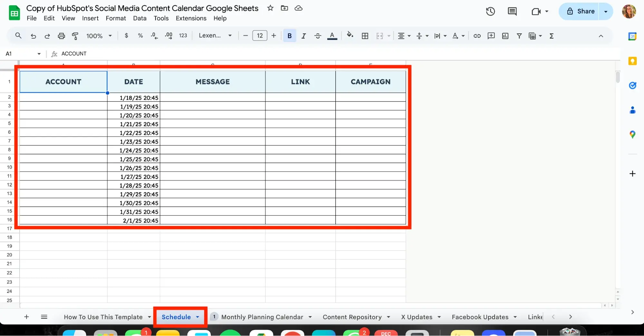The height and width of the screenshot is (336, 644).
Task: Switch to Monthly Planning Calendar tab
Action: (262, 317)
